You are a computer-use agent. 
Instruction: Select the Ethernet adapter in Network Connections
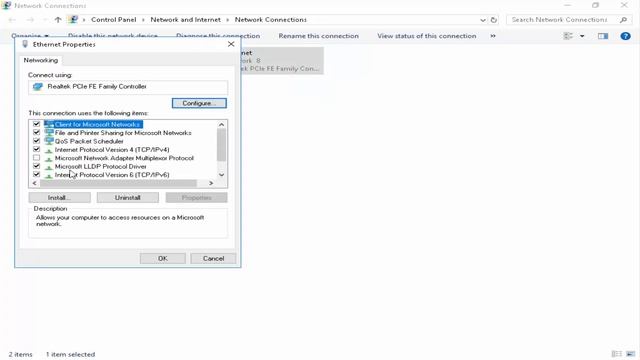click(x=282, y=60)
